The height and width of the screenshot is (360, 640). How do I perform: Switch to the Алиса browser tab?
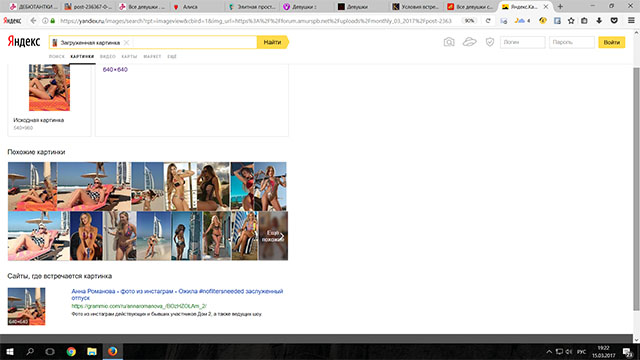point(197,7)
